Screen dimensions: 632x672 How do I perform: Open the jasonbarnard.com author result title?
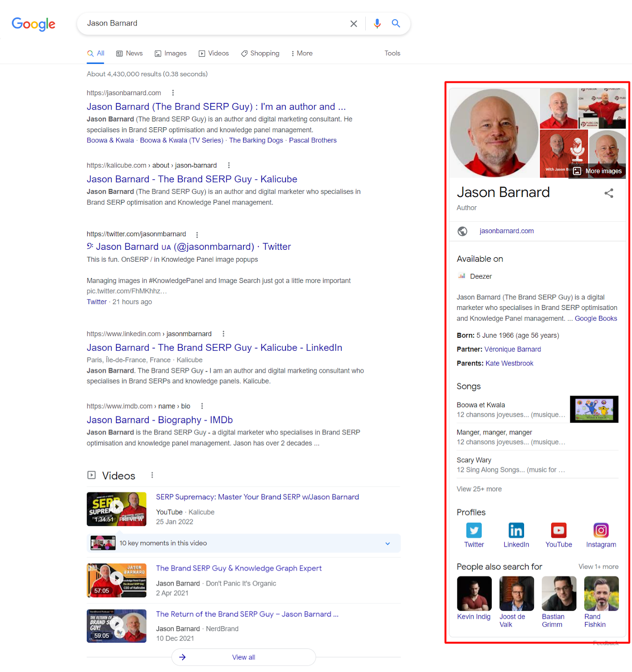[216, 107]
